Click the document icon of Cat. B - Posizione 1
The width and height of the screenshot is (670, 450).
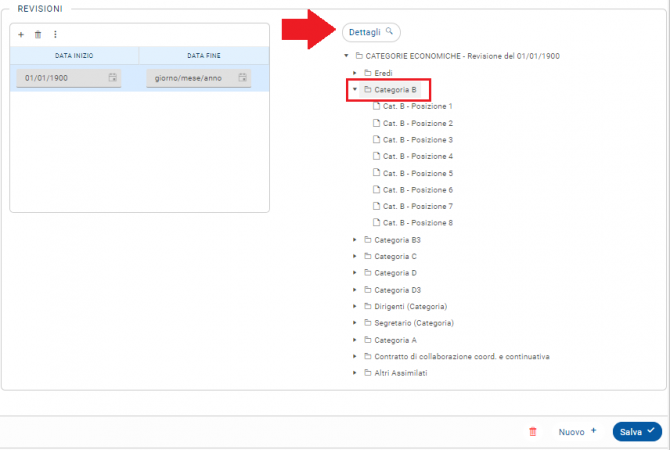coord(376,106)
